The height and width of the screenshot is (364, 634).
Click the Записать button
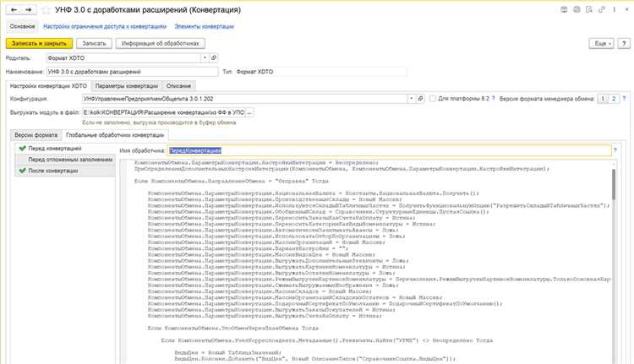click(x=94, y=43)
